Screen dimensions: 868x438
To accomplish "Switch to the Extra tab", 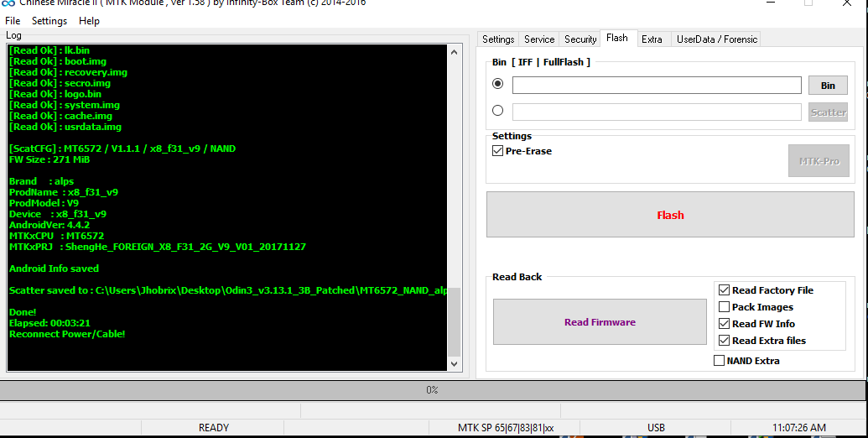I will [652, 39].
